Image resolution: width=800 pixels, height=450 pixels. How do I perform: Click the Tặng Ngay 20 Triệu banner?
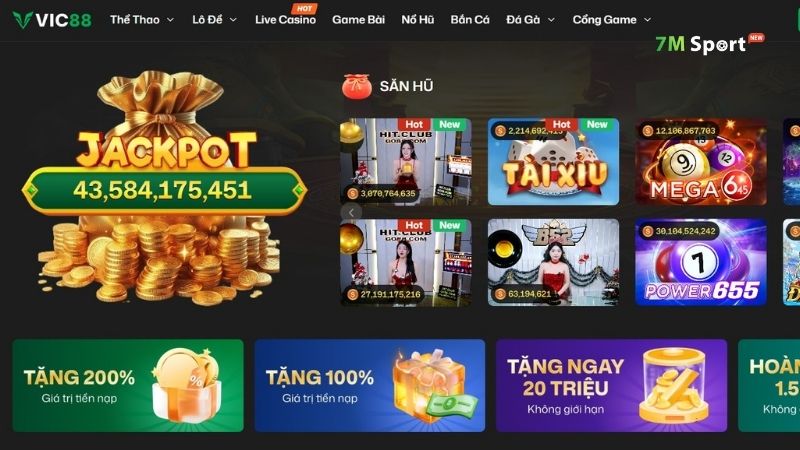pos(611,386)
